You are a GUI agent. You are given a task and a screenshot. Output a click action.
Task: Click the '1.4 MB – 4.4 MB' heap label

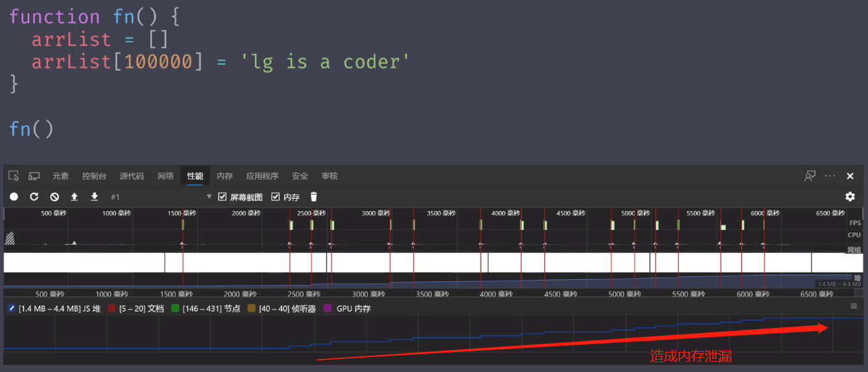839,284
